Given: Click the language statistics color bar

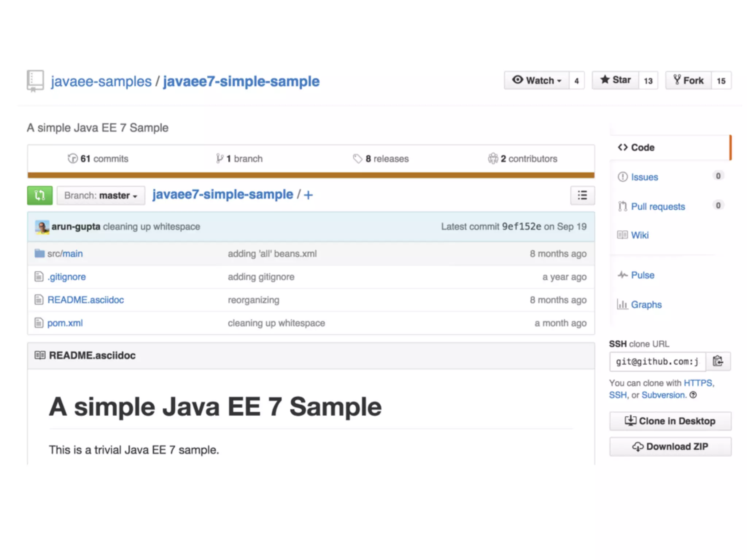Looking at the screenshot, I should coord(311,175).
